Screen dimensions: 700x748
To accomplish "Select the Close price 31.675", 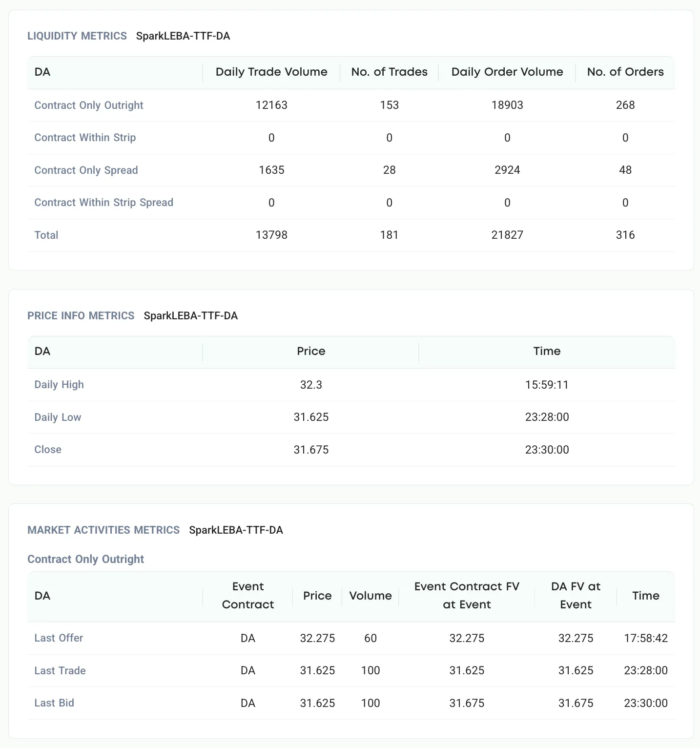I will point(311,450).
